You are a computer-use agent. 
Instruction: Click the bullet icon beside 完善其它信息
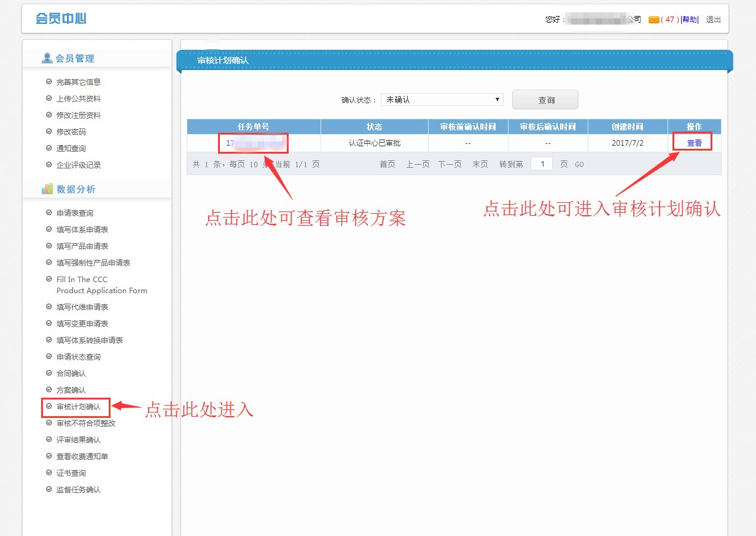coord(49,82)
